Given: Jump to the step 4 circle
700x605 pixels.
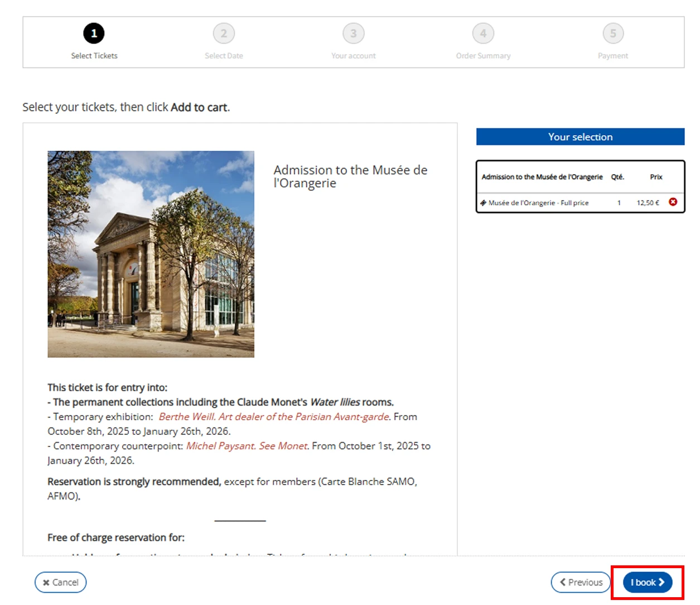Looking at the screenshot, I should click(x=483, y=33).
